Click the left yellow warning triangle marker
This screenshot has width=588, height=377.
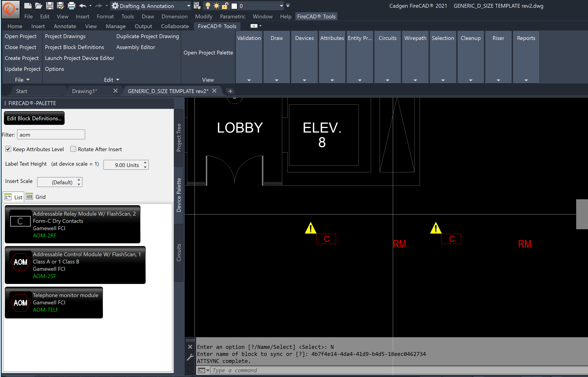click(x=310, y=228)
